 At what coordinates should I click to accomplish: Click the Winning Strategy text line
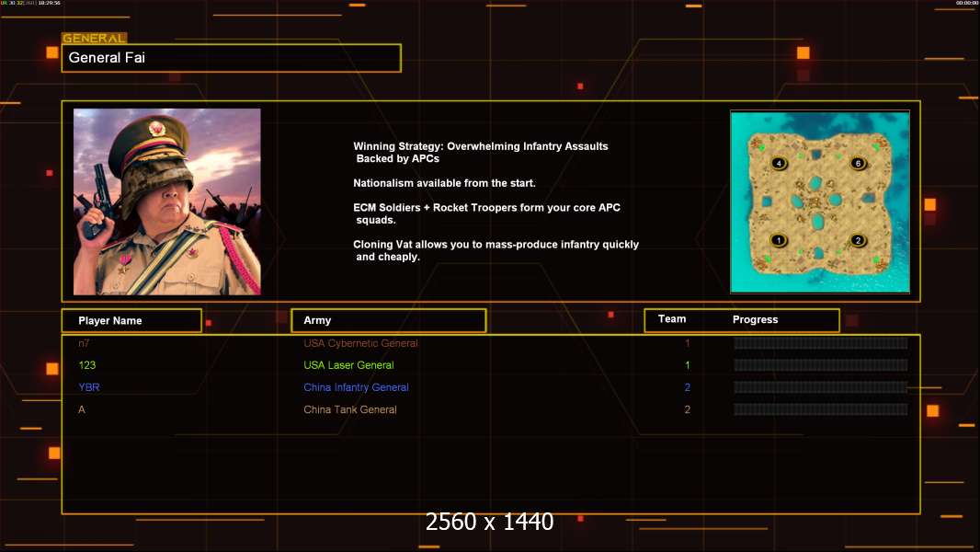(481, 152)
